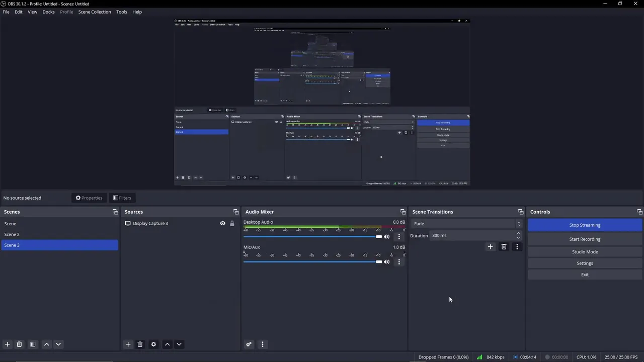
Task: Adjust Desktop Audio volume slider
Action: pos(313,236)
